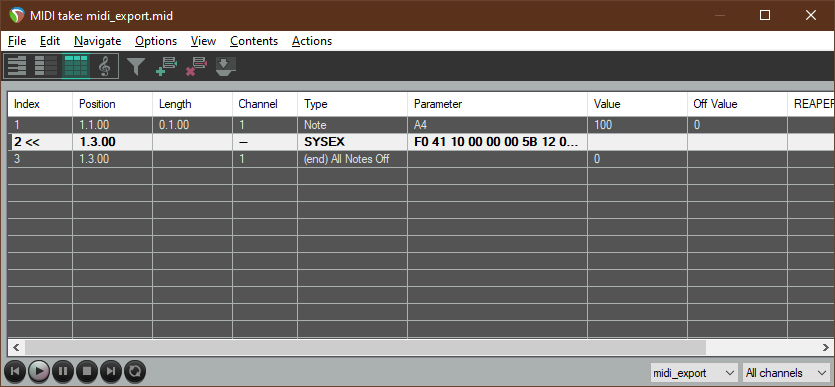Expand the All channels dropdown
The height and width of the screenshot is (387, 835).
[x=787, y=373]
